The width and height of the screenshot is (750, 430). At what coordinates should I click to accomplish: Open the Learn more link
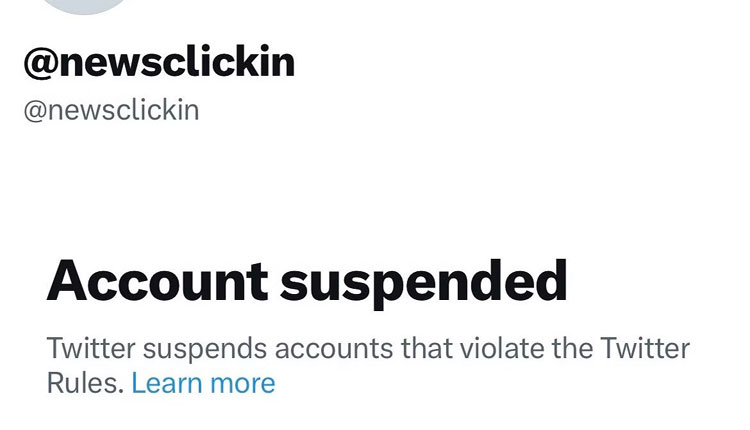(203, 382)
